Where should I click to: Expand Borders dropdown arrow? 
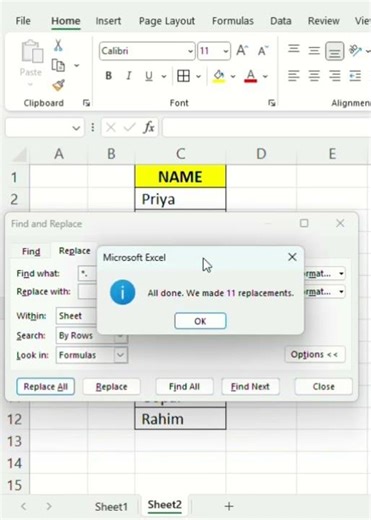pos(198,76)
